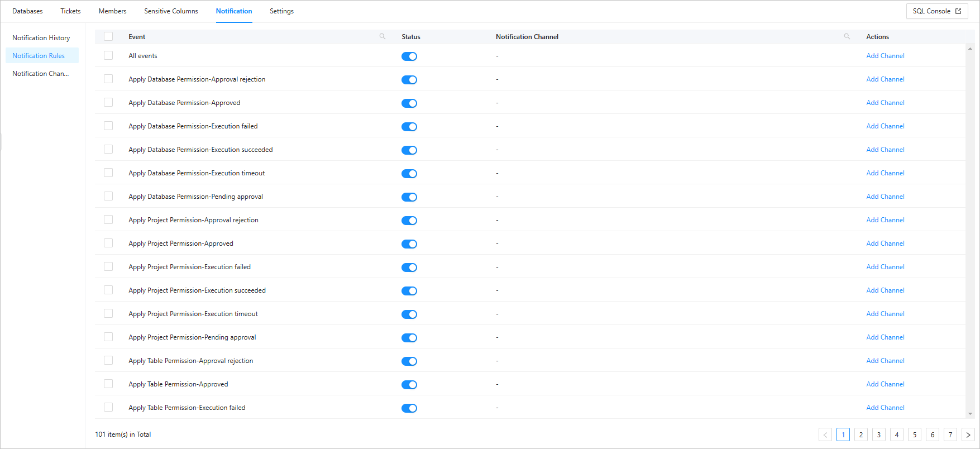The image size is (980, 449).
Task: Switch to the Sensitive Columns tab
Action: (171, 11)
